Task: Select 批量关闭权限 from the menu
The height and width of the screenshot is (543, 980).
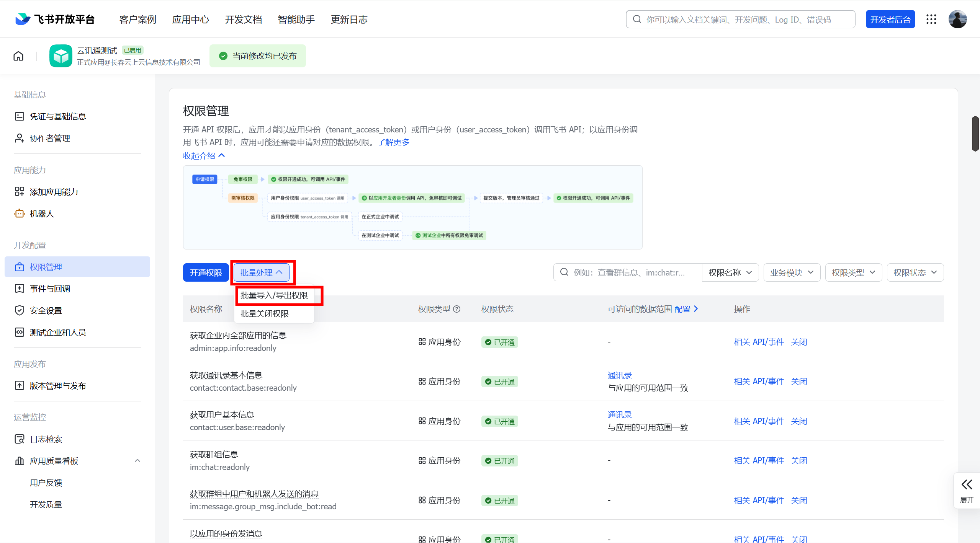Action: coord(274,314)
